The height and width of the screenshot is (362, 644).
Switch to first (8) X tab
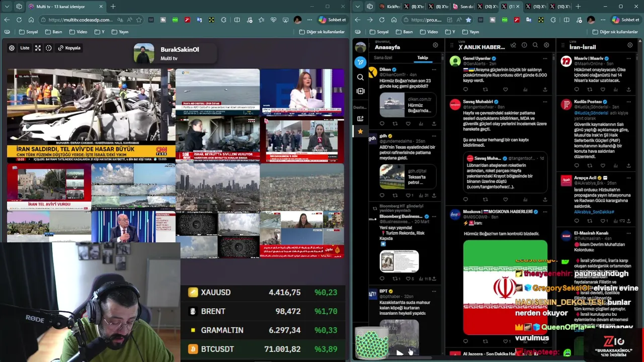[414, 7]
